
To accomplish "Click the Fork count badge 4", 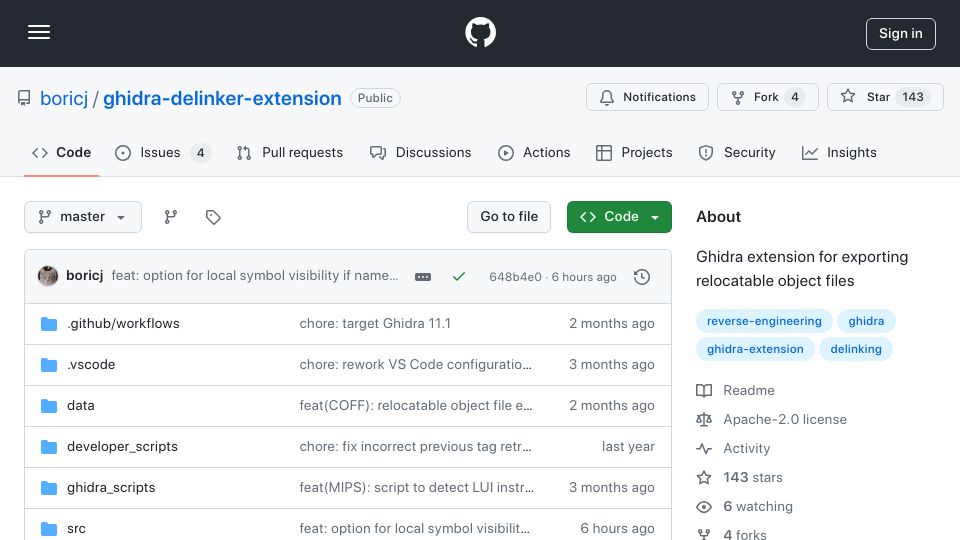I will tap(795, 97).
